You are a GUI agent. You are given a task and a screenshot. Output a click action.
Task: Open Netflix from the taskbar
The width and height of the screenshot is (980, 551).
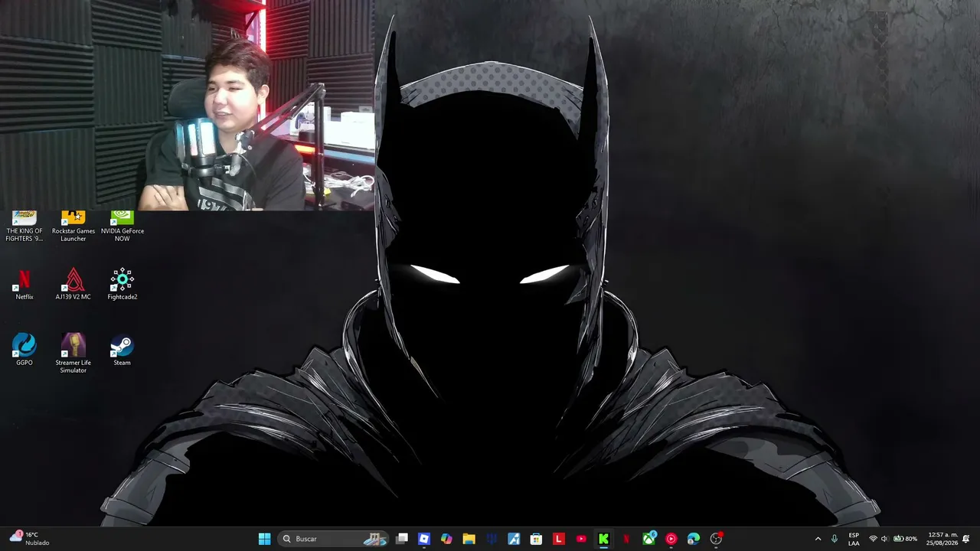click(626, 539)
